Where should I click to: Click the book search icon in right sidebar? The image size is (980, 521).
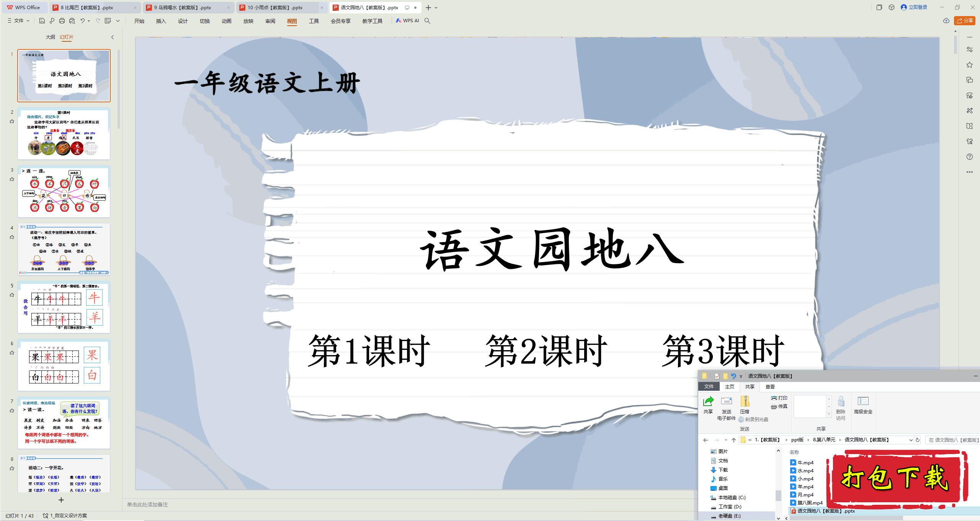(970, 126)
